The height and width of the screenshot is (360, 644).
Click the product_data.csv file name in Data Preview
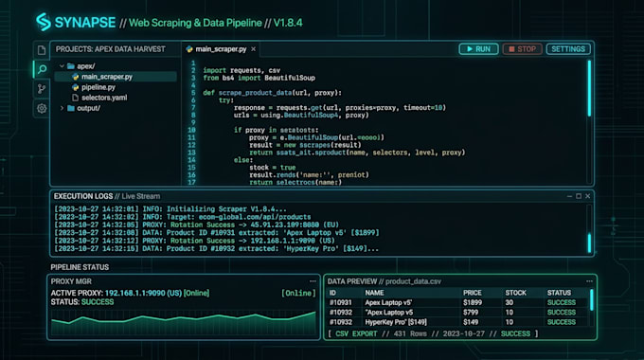tap(413, 281)
